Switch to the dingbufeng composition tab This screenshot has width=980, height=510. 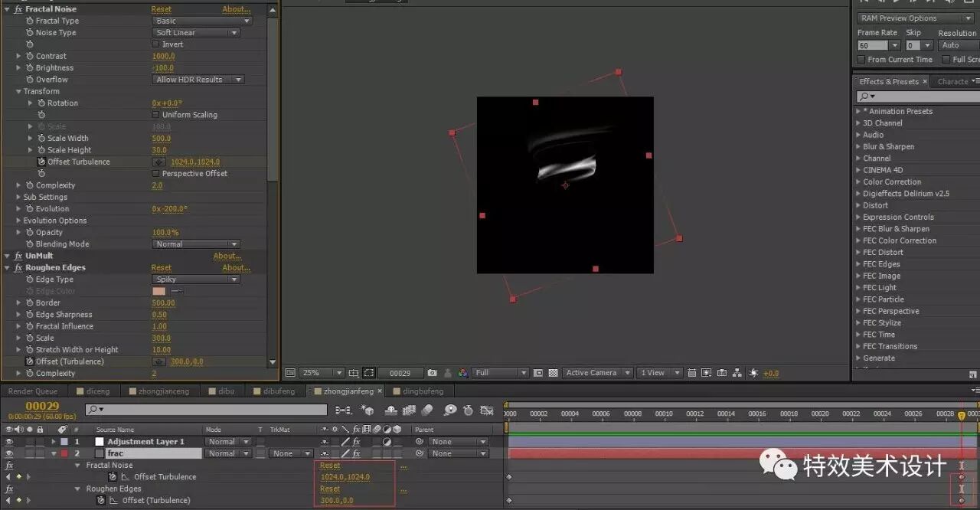click(x=420, y=391)
